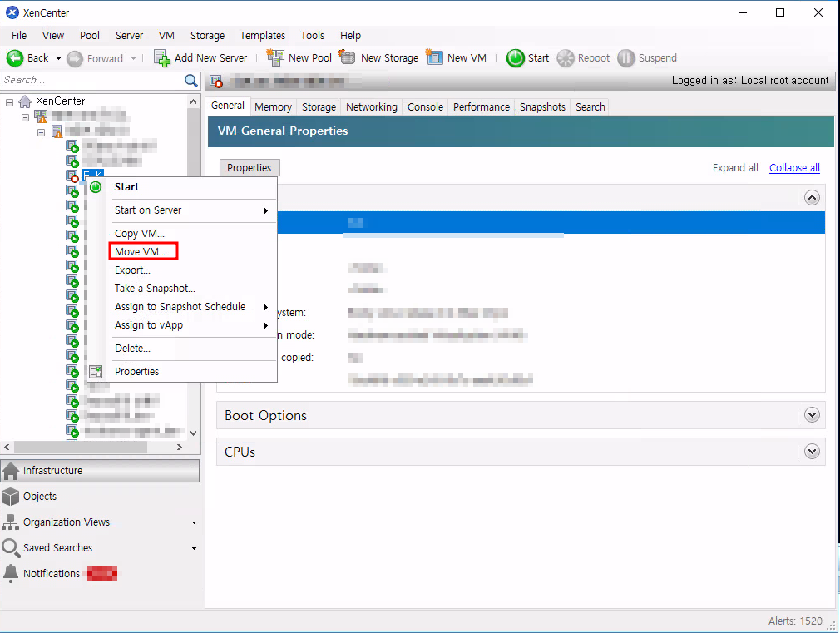This screenshot has height=633, width=840.
Task: Click the Suspend icon
Action: click(625, 58)
